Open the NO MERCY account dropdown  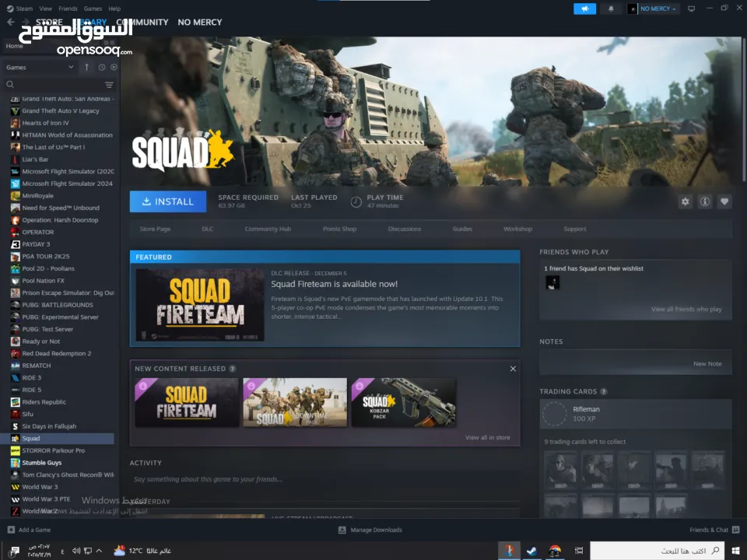[654, 9]
